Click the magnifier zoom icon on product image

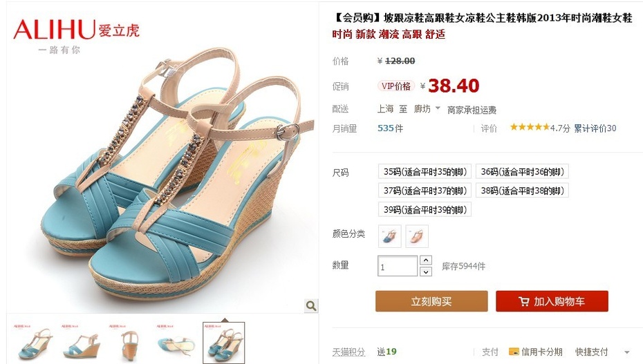pyautogui.click(x=311, y=305)
